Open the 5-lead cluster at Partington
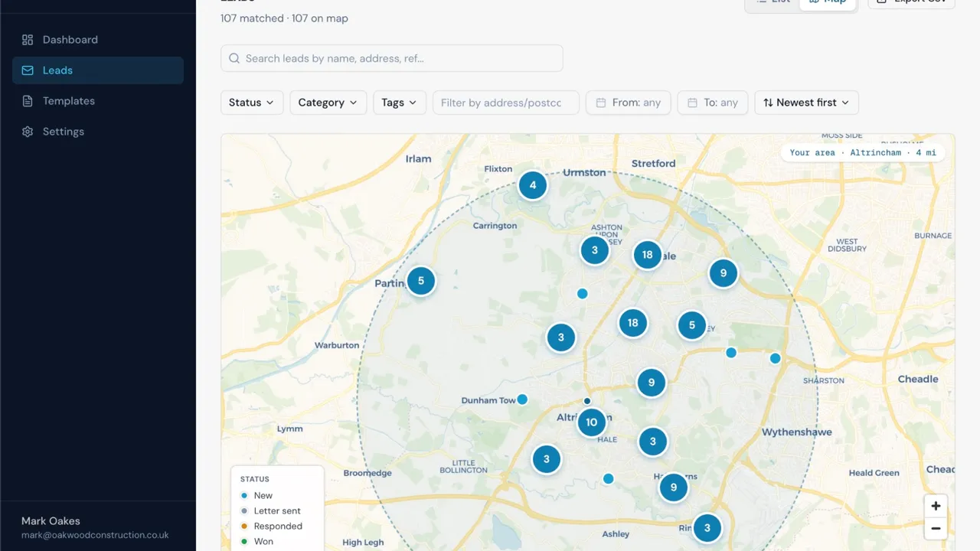Screen dimensions: 980x551 point(421,281)
